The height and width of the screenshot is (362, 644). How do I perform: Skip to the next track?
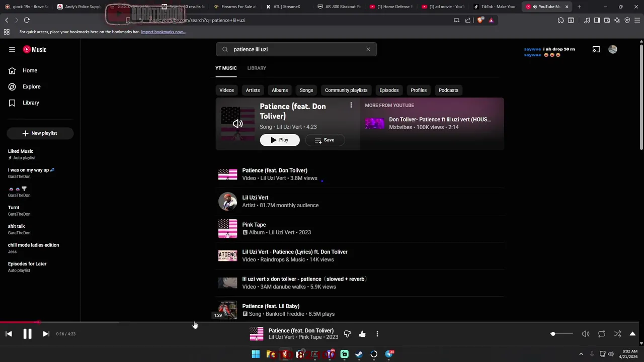pyautogui.click(x=46, y=334)
